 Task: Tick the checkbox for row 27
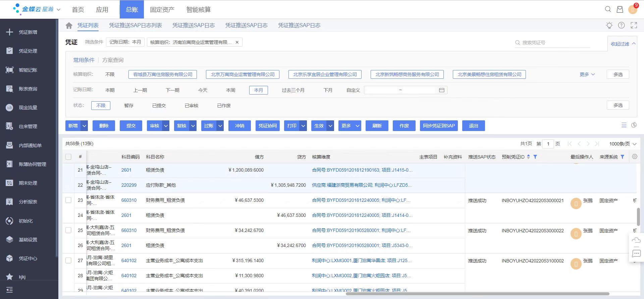68,260
